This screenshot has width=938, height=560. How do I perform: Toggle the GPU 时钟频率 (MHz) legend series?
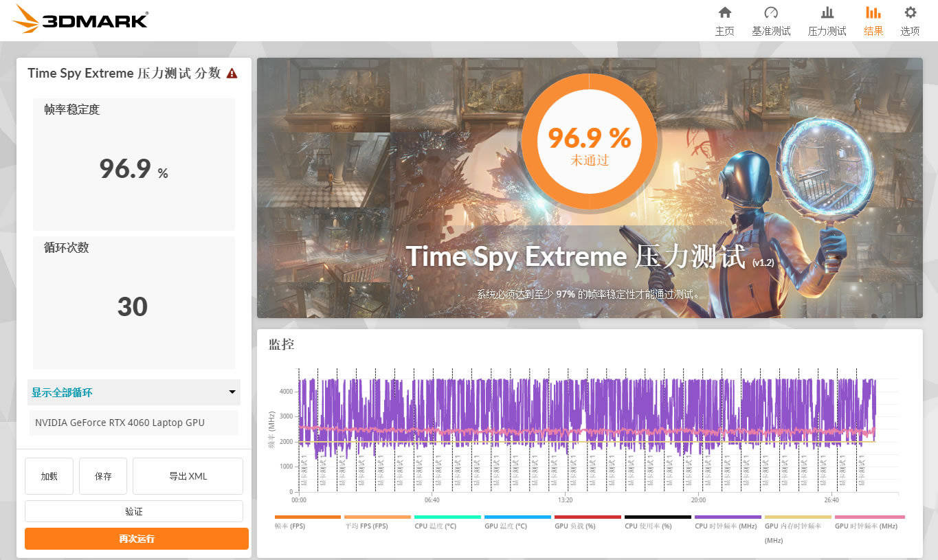point(869,522)
